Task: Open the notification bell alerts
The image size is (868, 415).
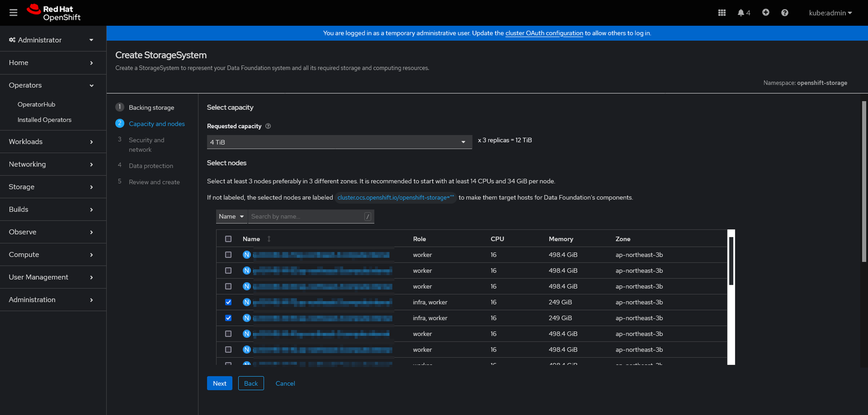Action: coord(741,12)
